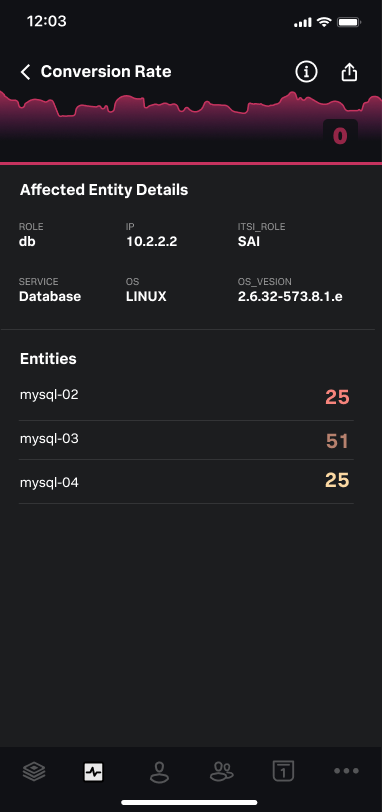Select the mysql-03 entity row
Viewport: 382px width, 812px height.
pyautogui.click(x=186, y=440)
